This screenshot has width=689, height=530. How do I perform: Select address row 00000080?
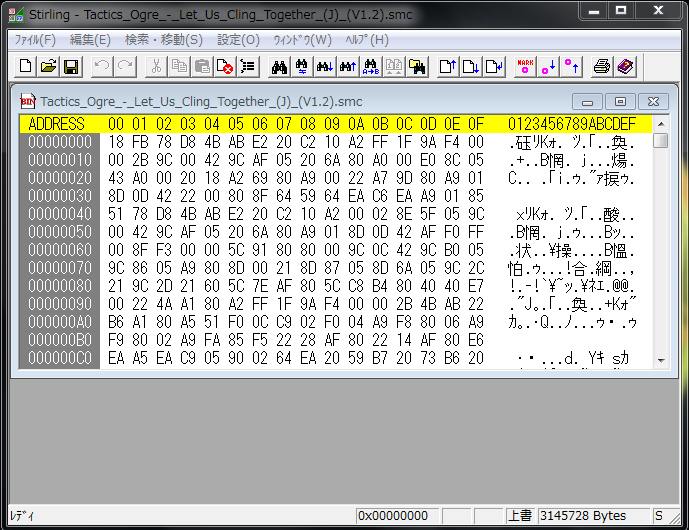pyautogui.click(x=60, y=286)
